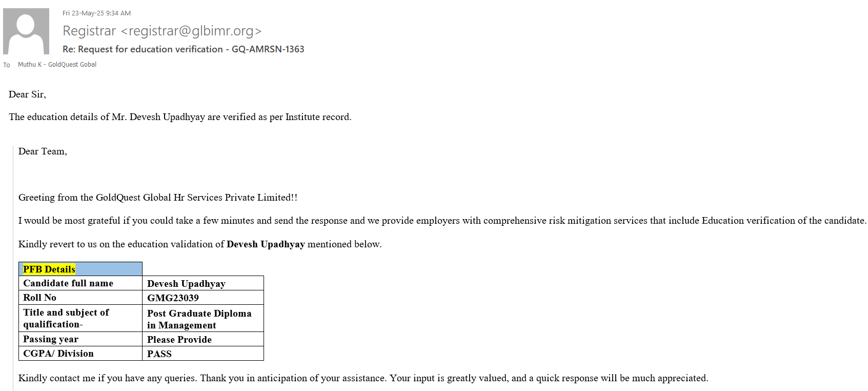Click the registrar@glbimr.org sender address

[191, 31]
